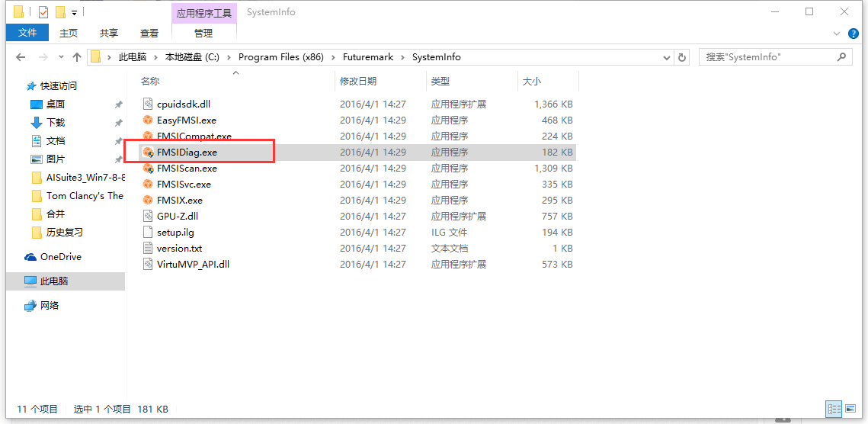Go up one folder level
The height and width of the screenshot is (424, 868).
tap(77, 57)
